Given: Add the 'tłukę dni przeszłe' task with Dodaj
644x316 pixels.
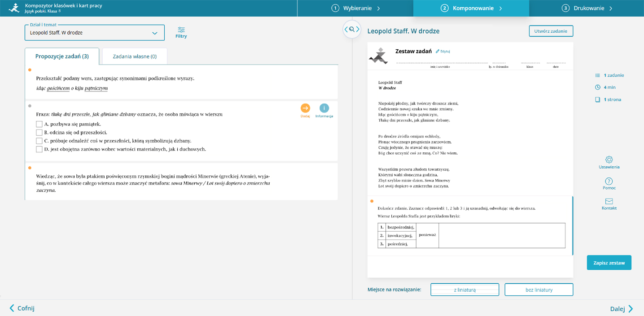Looking at the screenshot, I should click(305, 110).
